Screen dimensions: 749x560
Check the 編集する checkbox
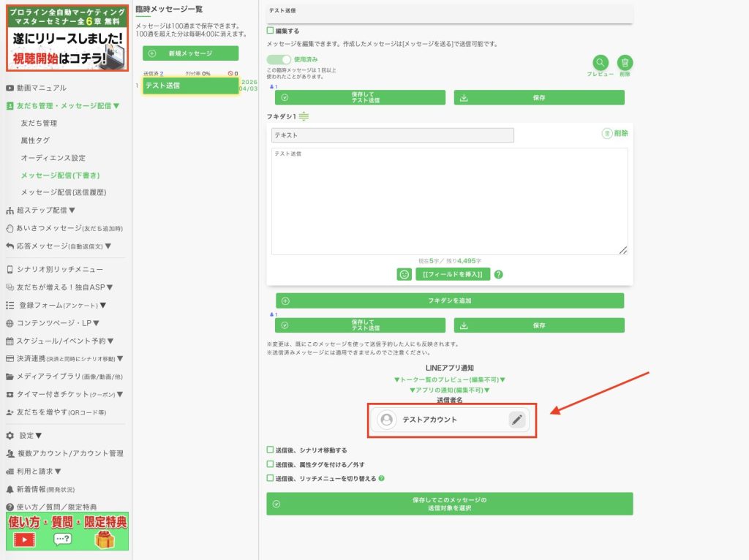pos(271,31)
